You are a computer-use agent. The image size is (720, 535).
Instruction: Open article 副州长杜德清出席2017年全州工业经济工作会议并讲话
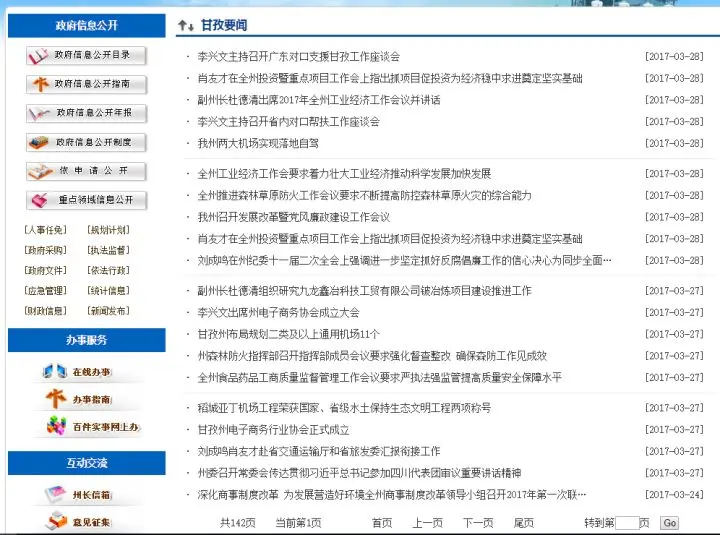pos(319,100)
